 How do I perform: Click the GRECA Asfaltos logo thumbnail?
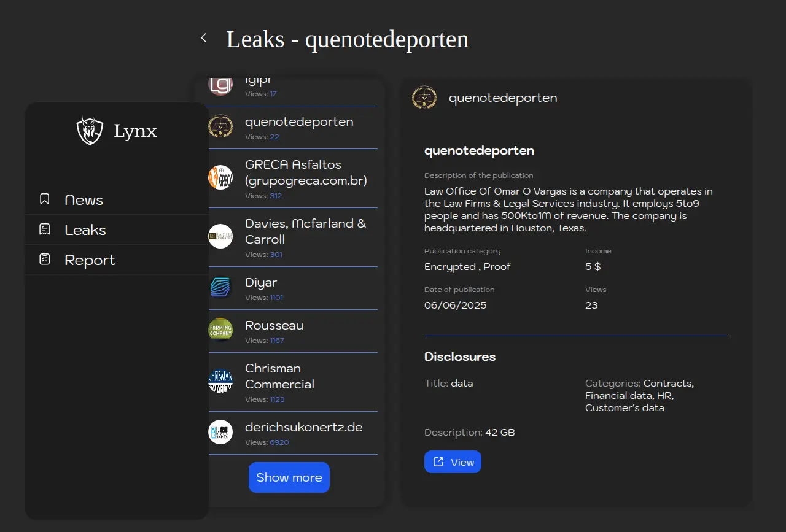click(220, 178)
